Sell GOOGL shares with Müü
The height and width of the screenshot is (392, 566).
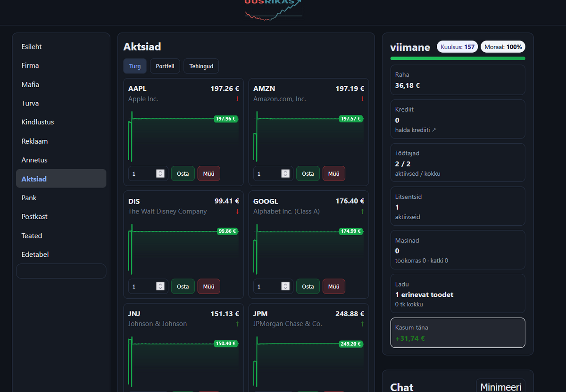coord(333,286)
